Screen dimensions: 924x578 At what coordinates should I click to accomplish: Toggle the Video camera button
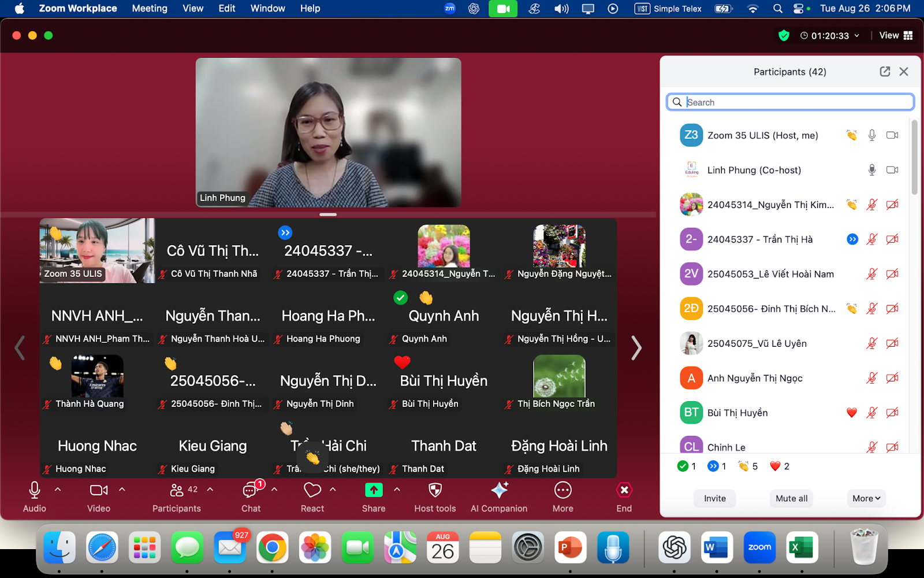click(98, 491)
